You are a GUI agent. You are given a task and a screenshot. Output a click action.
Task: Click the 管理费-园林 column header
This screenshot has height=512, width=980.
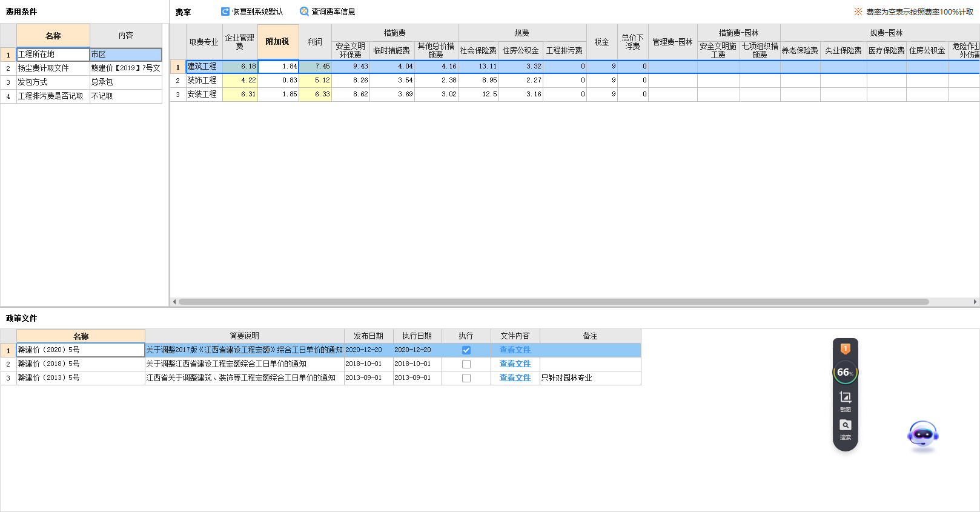pos(673,42)
